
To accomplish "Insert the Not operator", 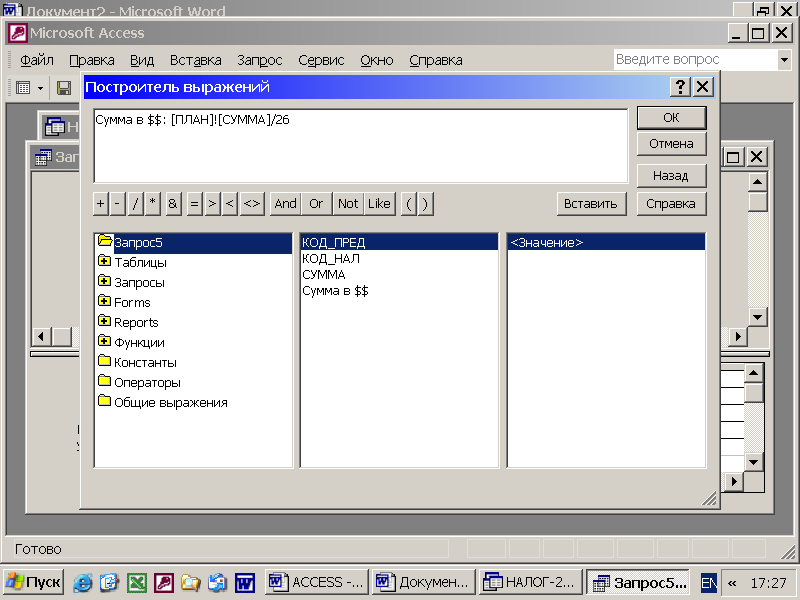I will click(348, 204).
